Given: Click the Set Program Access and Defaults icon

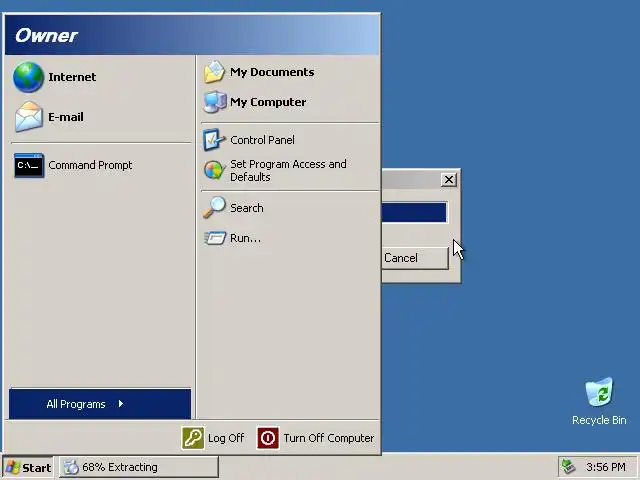Looking at the screenshot, I should pyautogui.click(x=214, y=170).
